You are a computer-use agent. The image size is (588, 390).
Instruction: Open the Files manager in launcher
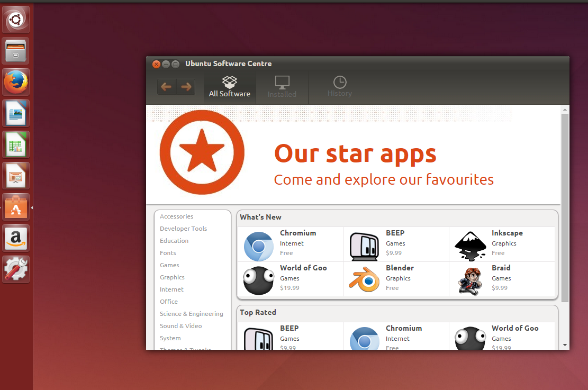pos(16,51)
